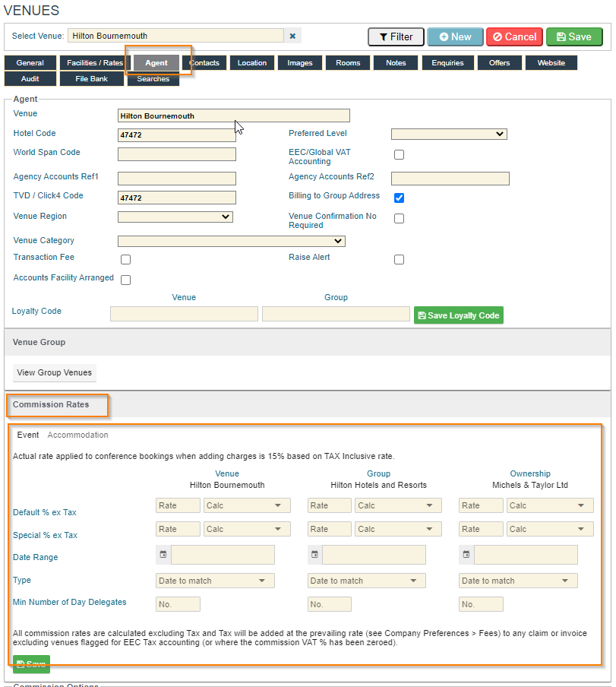
Task: Open the Rooms tab
Action: 348,62
